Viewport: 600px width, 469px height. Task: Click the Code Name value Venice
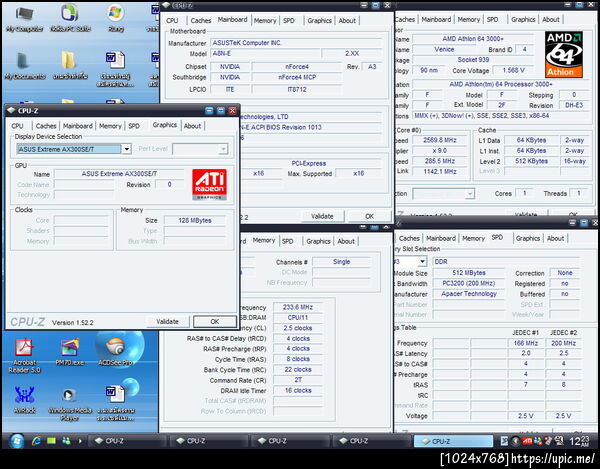coord(444,49)
